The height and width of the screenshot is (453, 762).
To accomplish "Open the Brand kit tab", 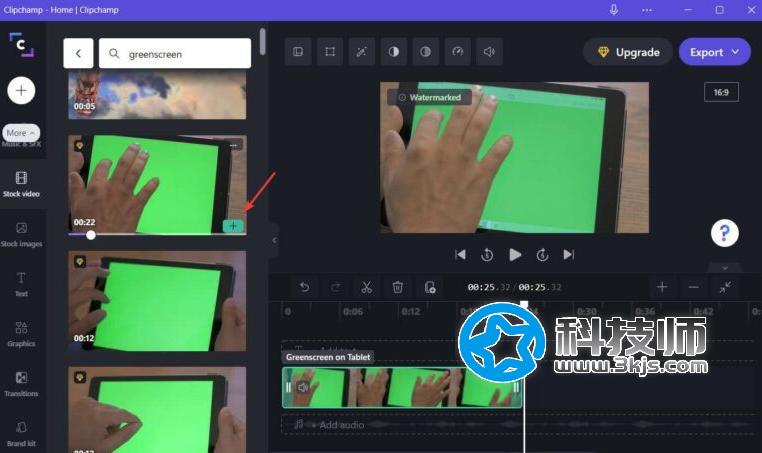I will click(21, 434).
